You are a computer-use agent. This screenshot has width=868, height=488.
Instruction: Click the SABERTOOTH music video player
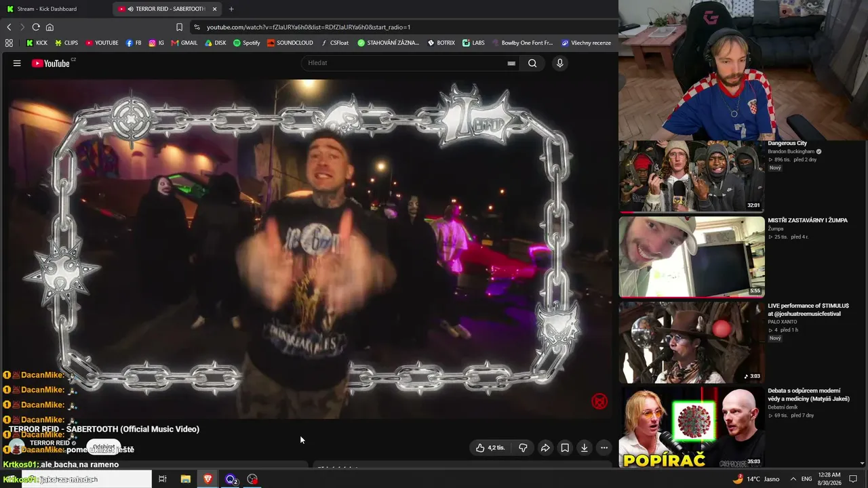(x=310, y=249)
